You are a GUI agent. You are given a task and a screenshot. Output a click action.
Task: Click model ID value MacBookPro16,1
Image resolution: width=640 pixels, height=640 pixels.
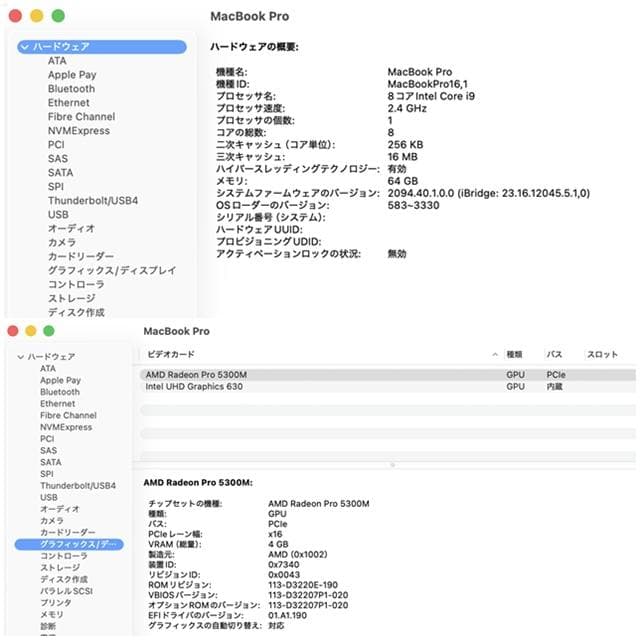(x=427, y=84)
